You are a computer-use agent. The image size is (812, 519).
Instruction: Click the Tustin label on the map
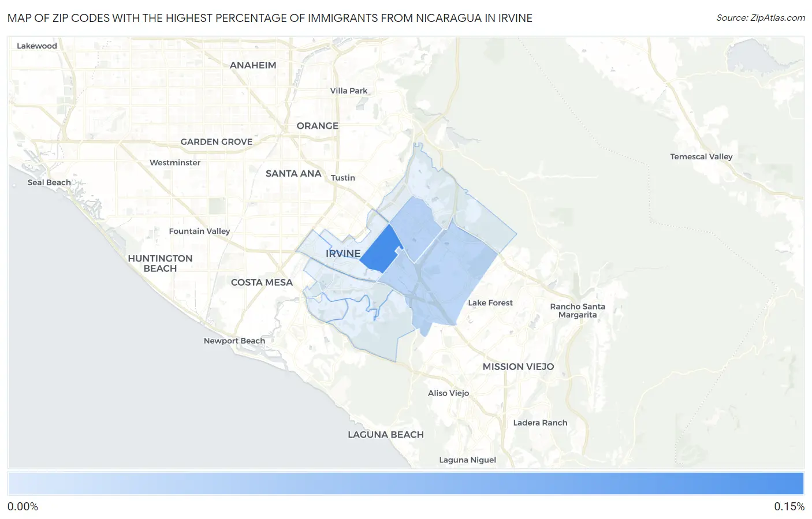point(342,178)
